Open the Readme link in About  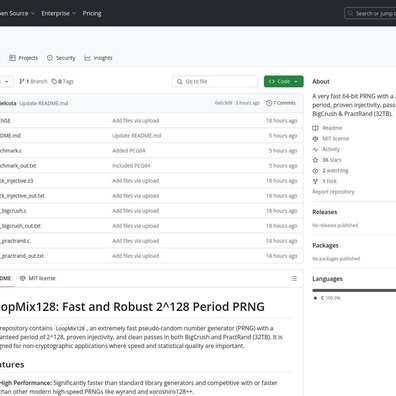click(x=332, y=128)
